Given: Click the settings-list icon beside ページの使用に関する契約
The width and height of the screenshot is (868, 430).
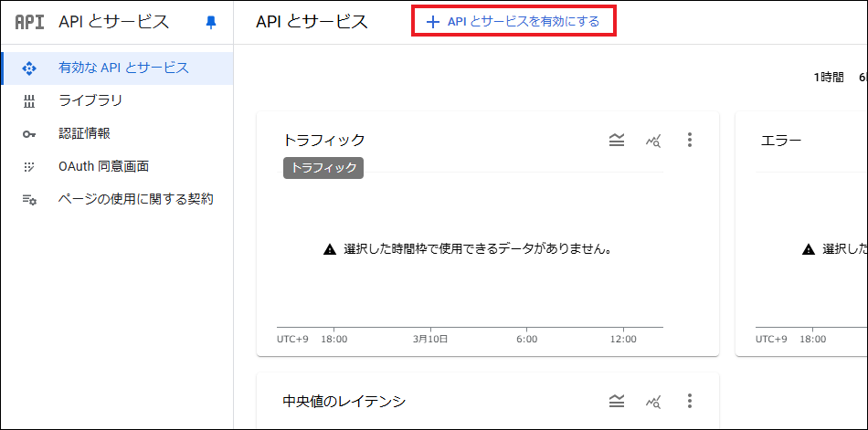Looking at the screenshot, I should click(29, 199).
